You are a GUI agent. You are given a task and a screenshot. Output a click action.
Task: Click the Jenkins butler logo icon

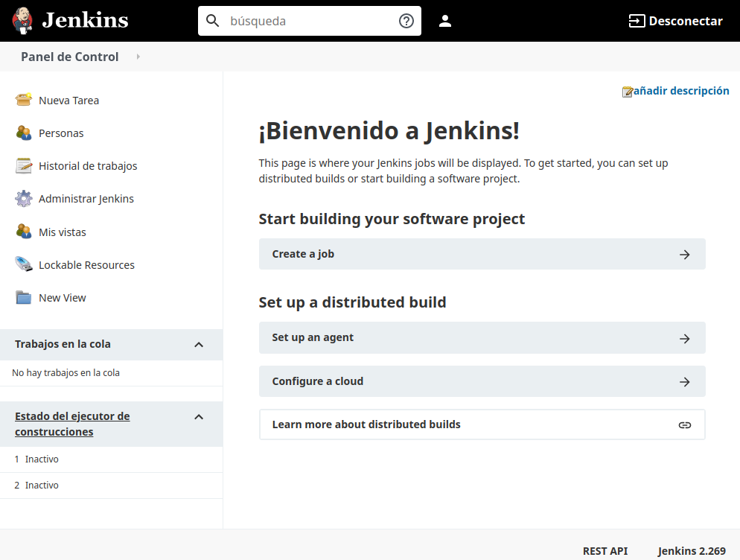(22, 20)
